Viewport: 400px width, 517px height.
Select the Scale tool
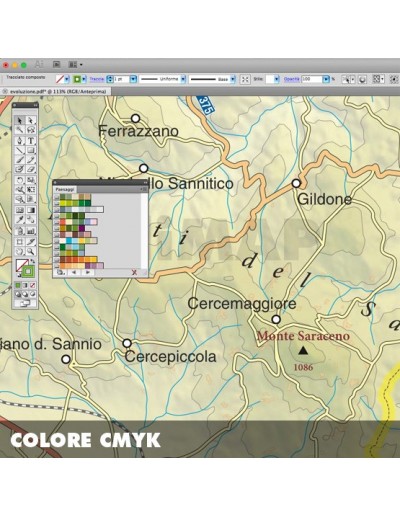click(31, 180)
